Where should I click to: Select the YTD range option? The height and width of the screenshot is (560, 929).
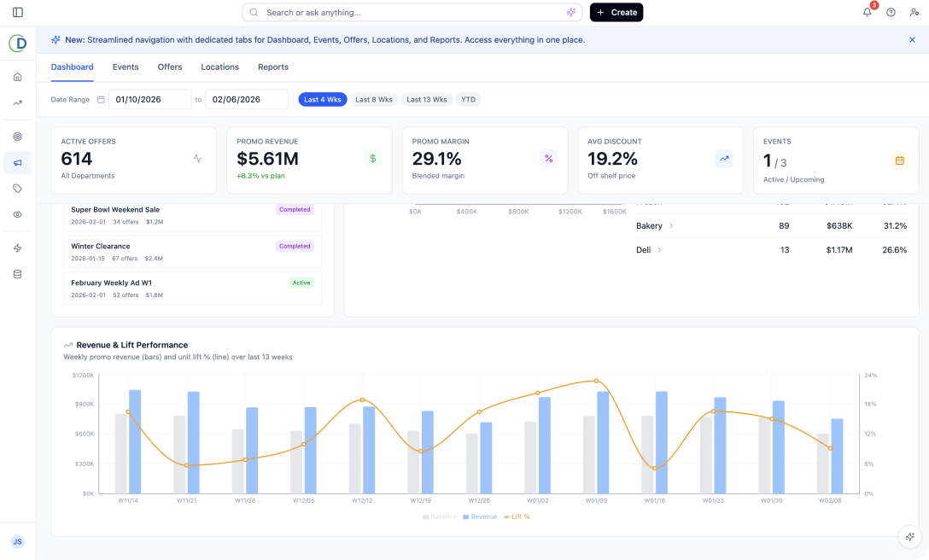[468, 100]
